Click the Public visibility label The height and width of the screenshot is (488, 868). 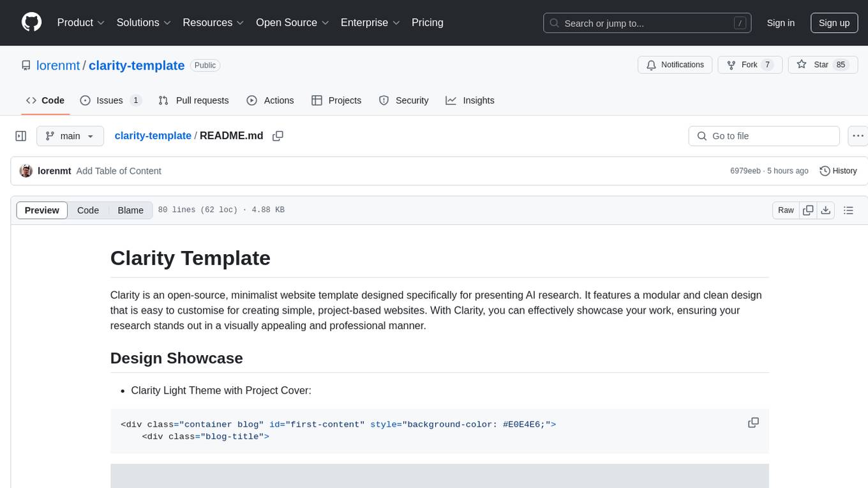(205, 65)
